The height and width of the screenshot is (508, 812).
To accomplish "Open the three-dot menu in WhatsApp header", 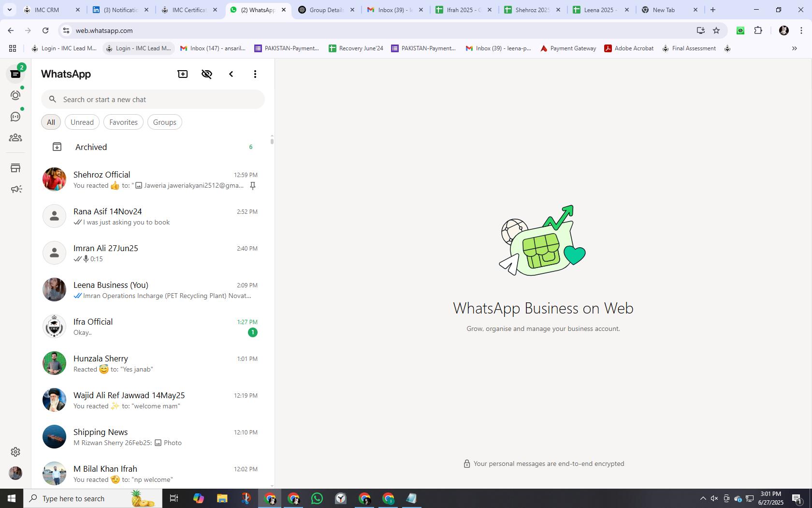I will [x=255, y=74].
